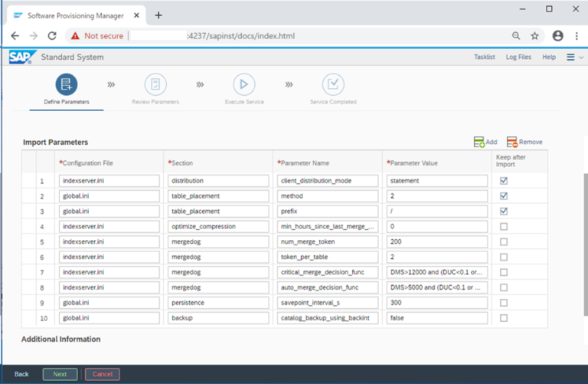Reload the browser page

coord(52,35)
